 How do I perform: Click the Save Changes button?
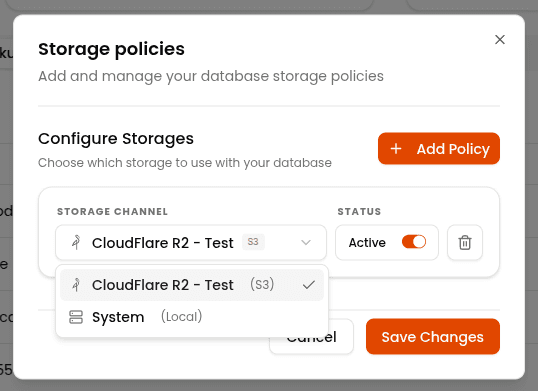pyautogui.click(x=433, y=336)
